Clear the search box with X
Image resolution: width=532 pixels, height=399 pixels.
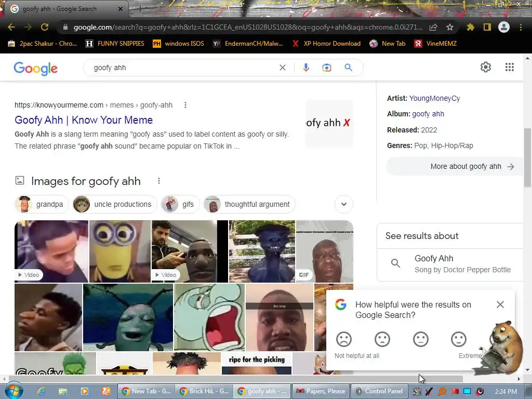click(282, 68)
